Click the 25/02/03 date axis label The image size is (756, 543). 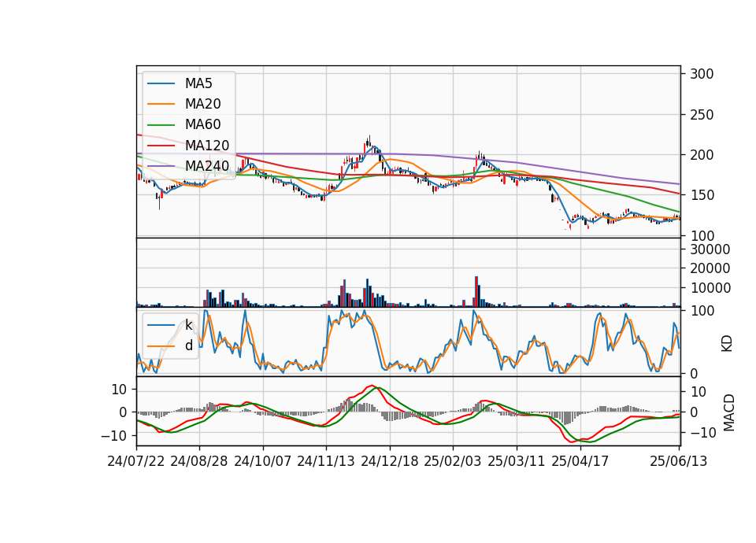pyautogui.click(x=452, y=461)
